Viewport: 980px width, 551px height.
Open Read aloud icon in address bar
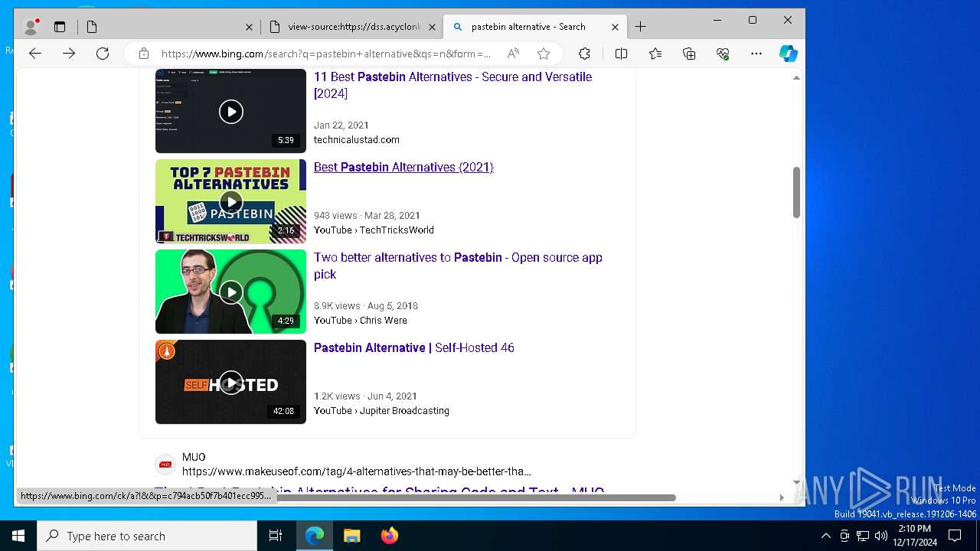click(513, 54)
